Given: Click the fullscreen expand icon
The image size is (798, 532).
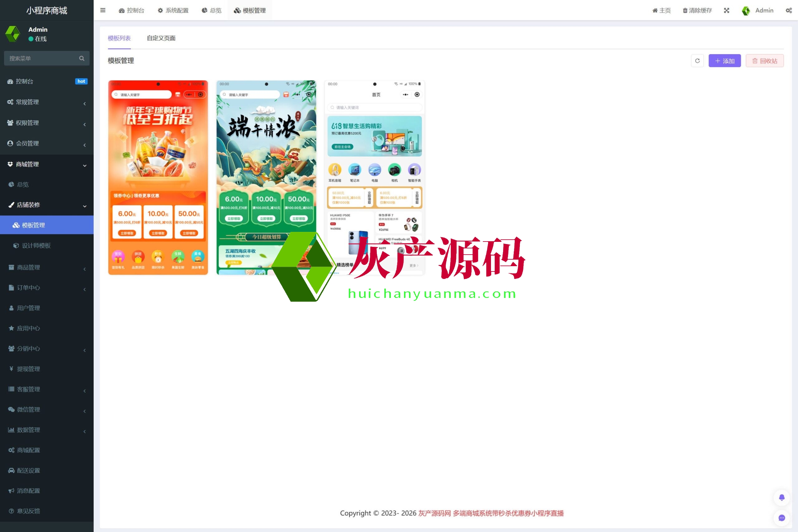Looking at the screenshot, I should point(726,10).
